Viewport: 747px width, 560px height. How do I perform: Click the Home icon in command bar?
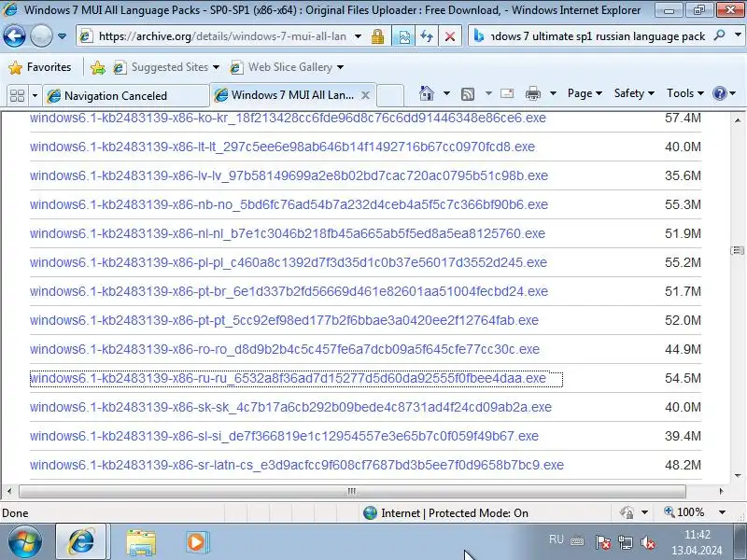(427, 93)
